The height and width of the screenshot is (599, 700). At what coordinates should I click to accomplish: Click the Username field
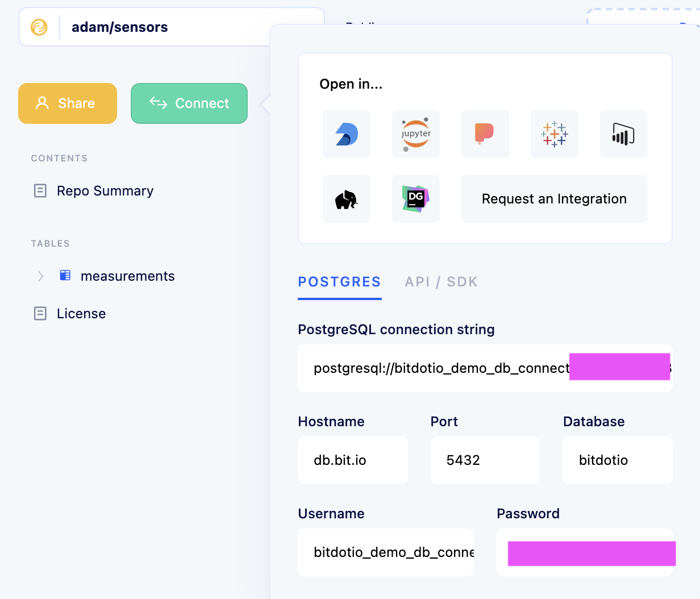[386, 552]
